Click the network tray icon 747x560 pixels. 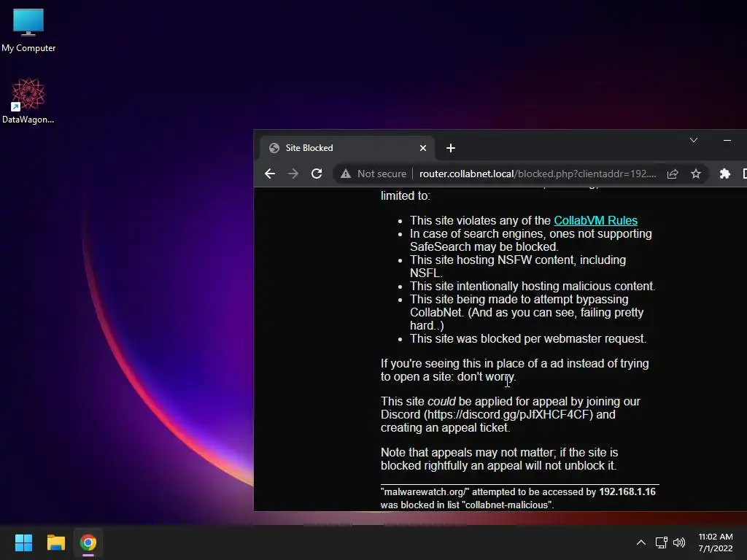[661, 542]
